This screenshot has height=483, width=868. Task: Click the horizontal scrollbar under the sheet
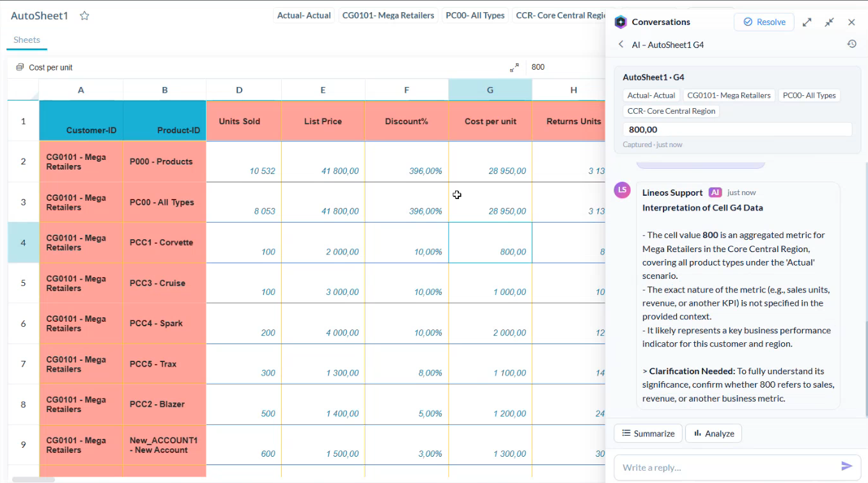[x=33, y=479]
